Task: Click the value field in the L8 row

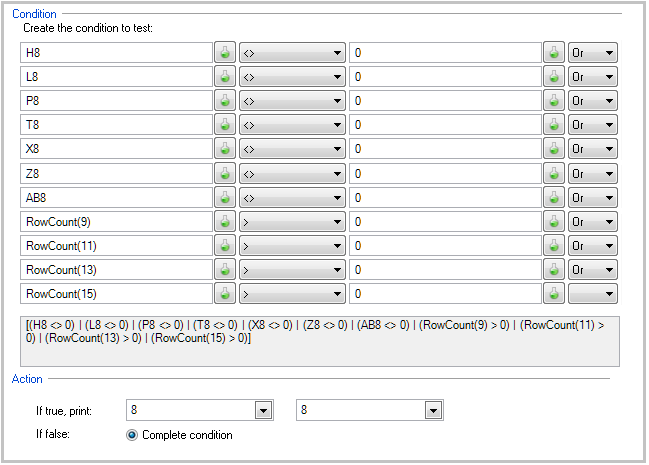Action: 445,76
